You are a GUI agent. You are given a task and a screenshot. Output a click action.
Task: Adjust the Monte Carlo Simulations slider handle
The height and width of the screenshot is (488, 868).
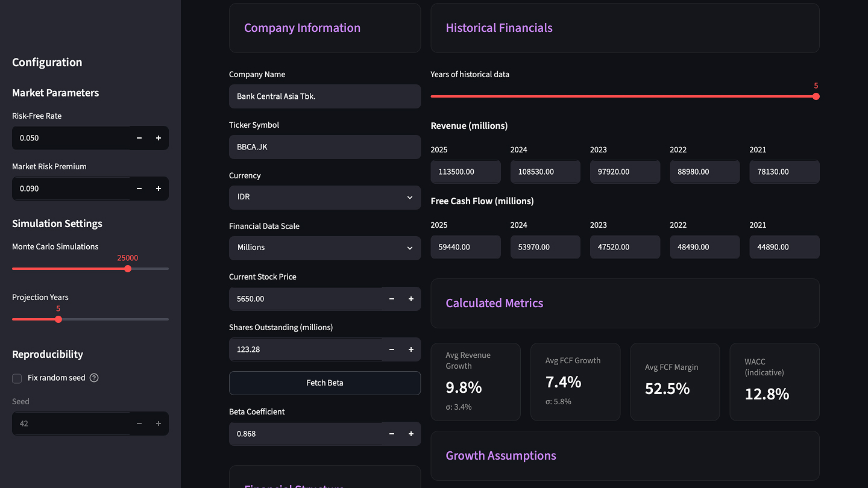pos(128,269)
